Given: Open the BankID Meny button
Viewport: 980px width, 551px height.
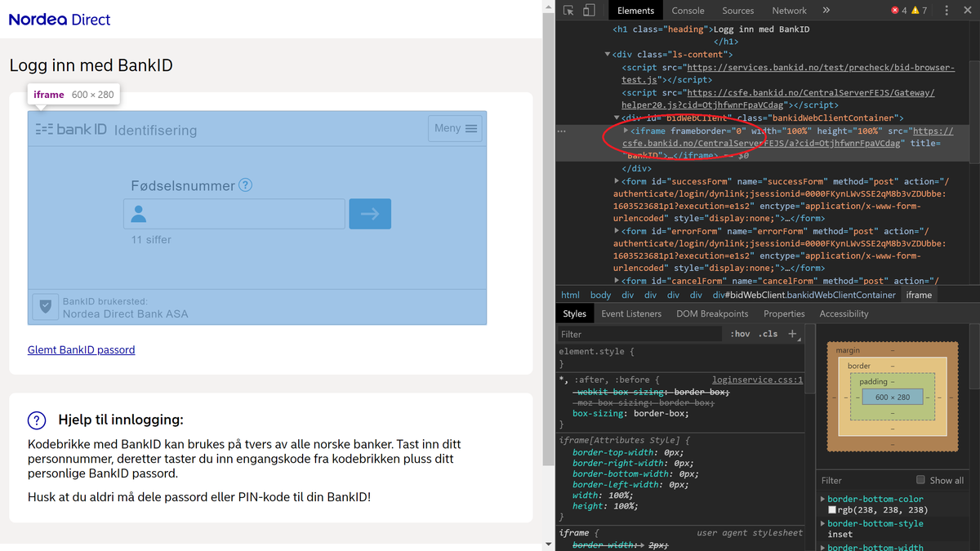Looking at the screenshot, I should pos(455,128).
